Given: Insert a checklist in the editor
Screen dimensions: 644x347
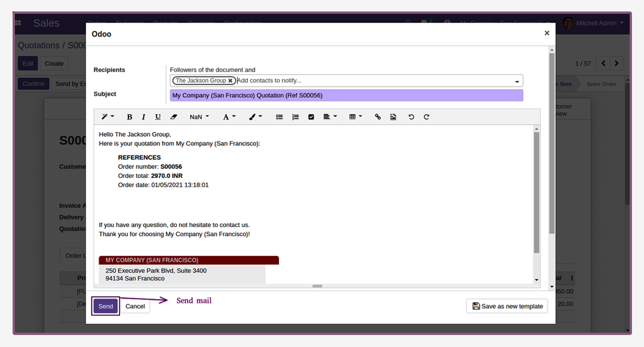Looking at the screenshot, I should tap(311, 117).
